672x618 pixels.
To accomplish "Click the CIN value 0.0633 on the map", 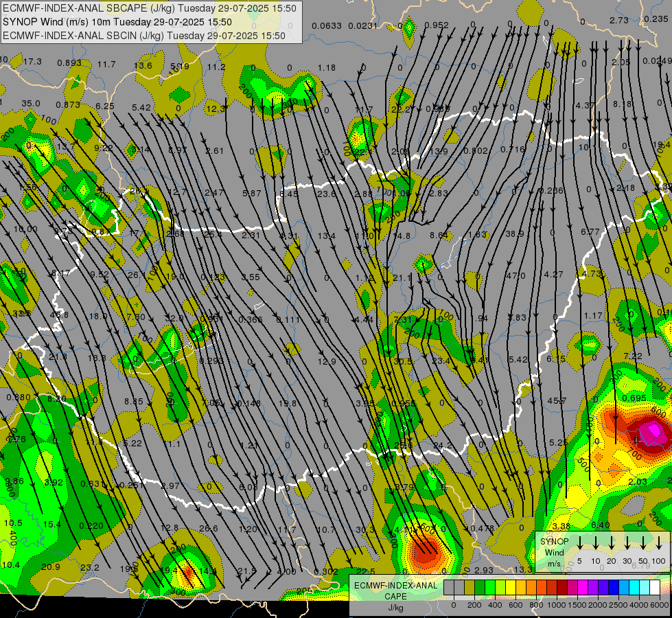I will [x=327, y=25].
